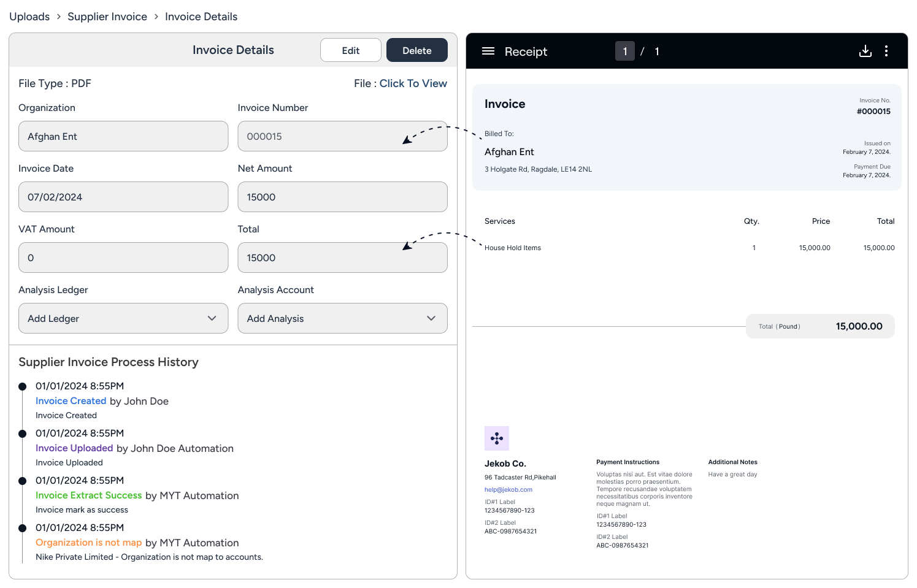917x588 pixels.
Task: Delete the invoice
Action: [416, 50]
